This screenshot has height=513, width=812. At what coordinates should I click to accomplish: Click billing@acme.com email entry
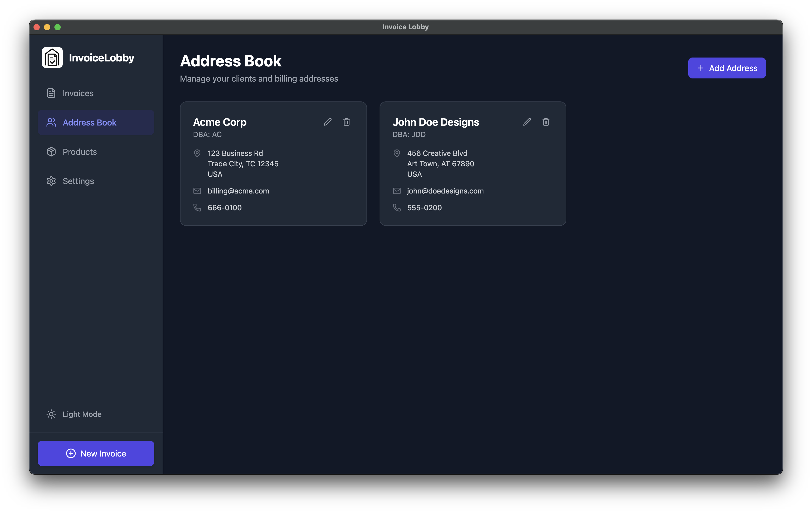coord(238,191)
